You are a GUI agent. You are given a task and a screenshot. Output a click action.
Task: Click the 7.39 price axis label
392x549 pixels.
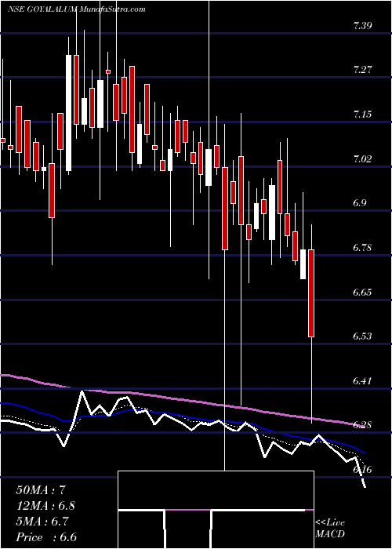pyautogui.click(x=362, y=25)
